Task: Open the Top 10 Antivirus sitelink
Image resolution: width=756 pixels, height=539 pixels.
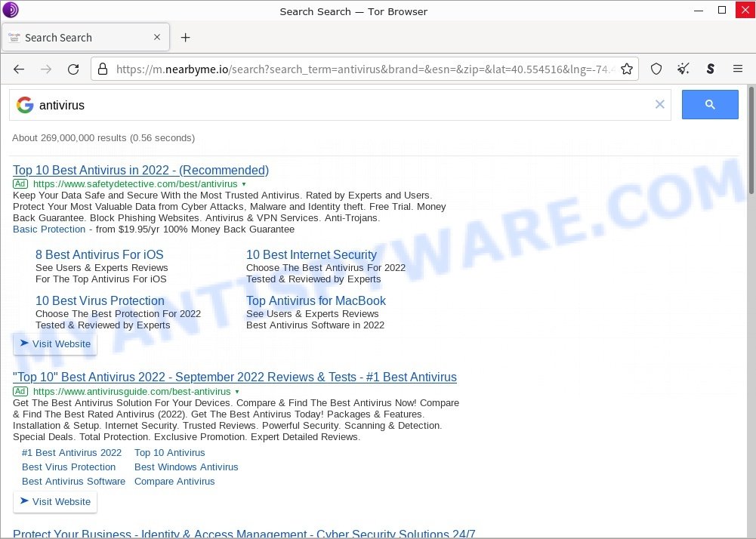Action: [x=170, y=453]
